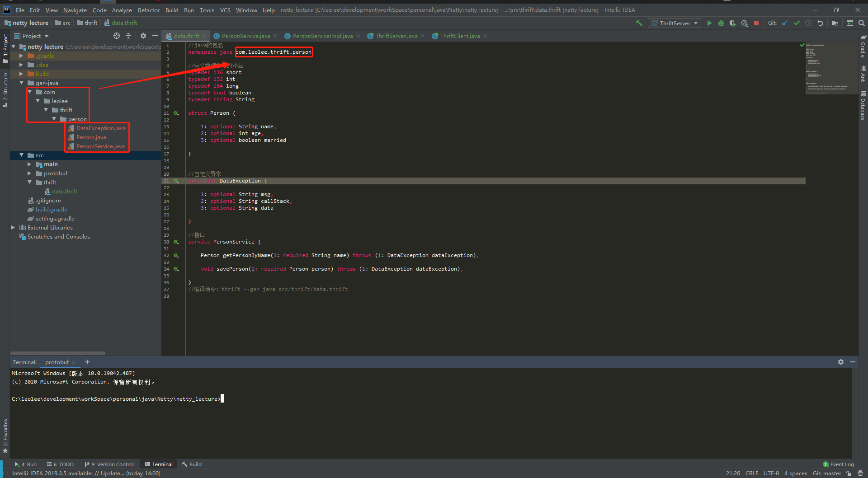Collapse the gen-java folder
Screen dimensions: 868x478
21,83
